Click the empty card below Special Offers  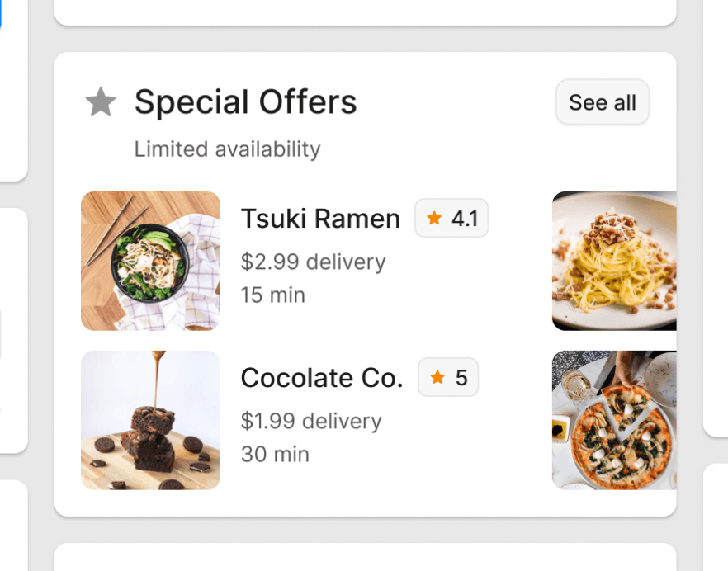[365, 557]
